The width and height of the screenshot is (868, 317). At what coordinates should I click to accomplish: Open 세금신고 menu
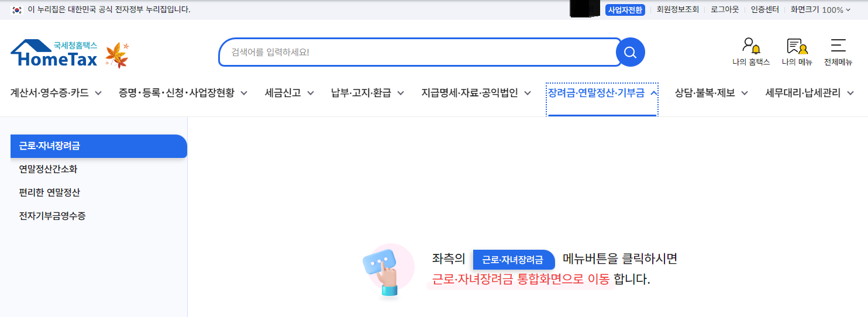pos(283,93)
